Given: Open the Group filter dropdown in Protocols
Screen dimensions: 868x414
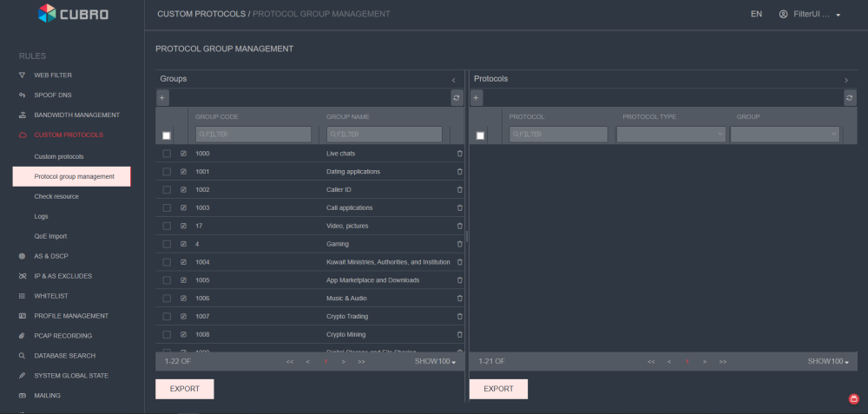Looking at the screenshot, I should click(785, 135).
